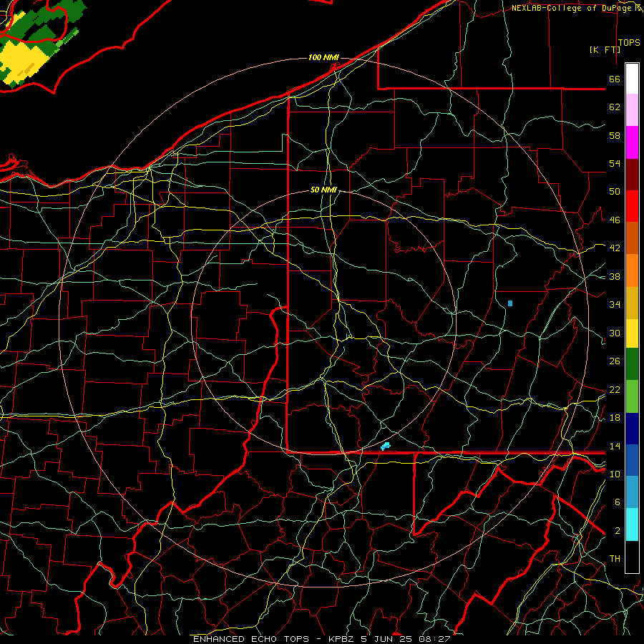Viewport: 644px width, 644px height.
Task: Click the magenta legend color swatch
Action: pos(632,142)
